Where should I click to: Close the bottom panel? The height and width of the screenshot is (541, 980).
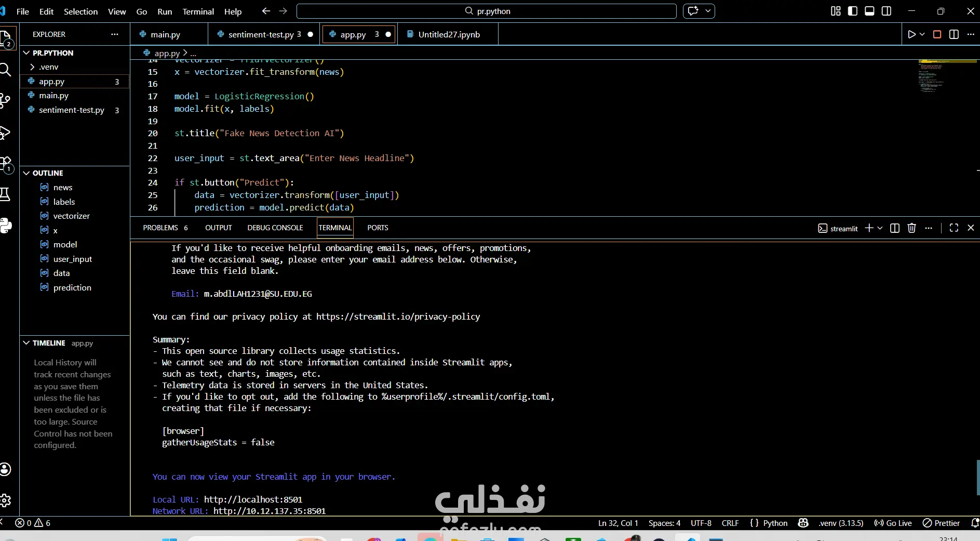[x=971, y=228]
